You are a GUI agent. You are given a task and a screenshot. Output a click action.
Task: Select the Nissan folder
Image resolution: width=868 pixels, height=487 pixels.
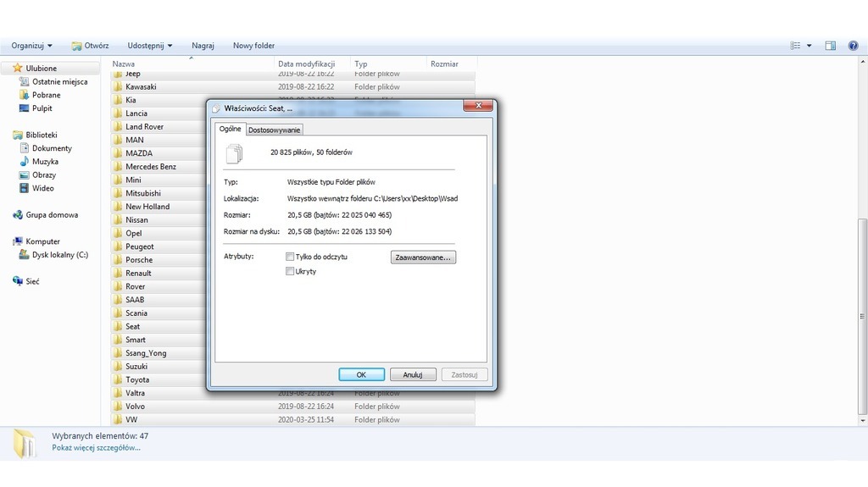point(136,219)
